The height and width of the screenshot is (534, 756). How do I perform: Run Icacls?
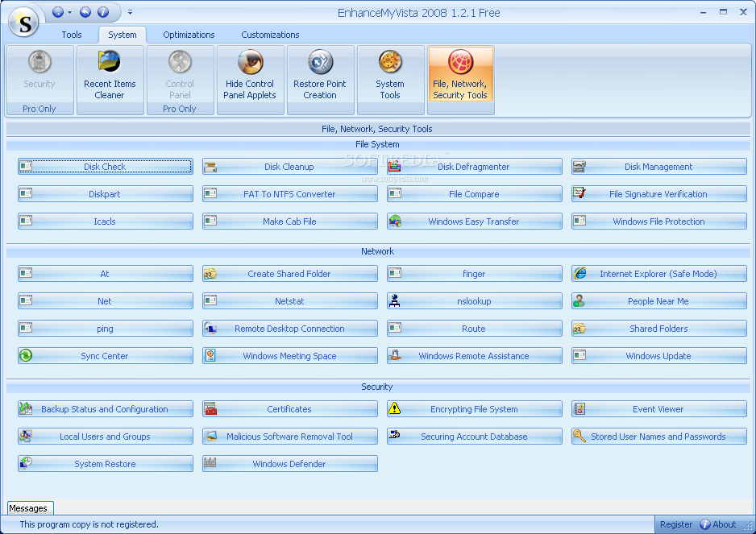coord(105,221)
